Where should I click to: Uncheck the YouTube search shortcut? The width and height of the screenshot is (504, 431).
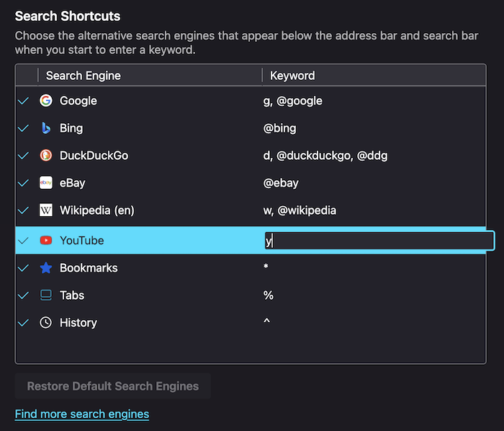click(x=24, y=241)
